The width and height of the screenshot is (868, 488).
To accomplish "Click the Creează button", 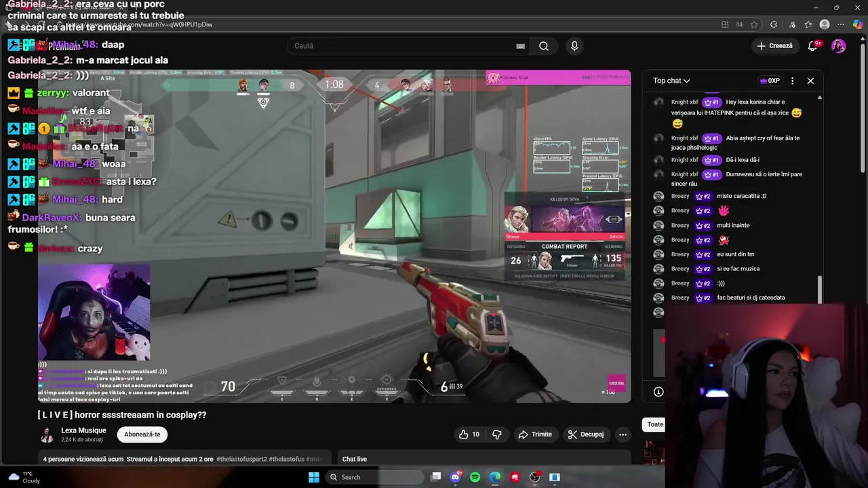I will tap(774, 46).
